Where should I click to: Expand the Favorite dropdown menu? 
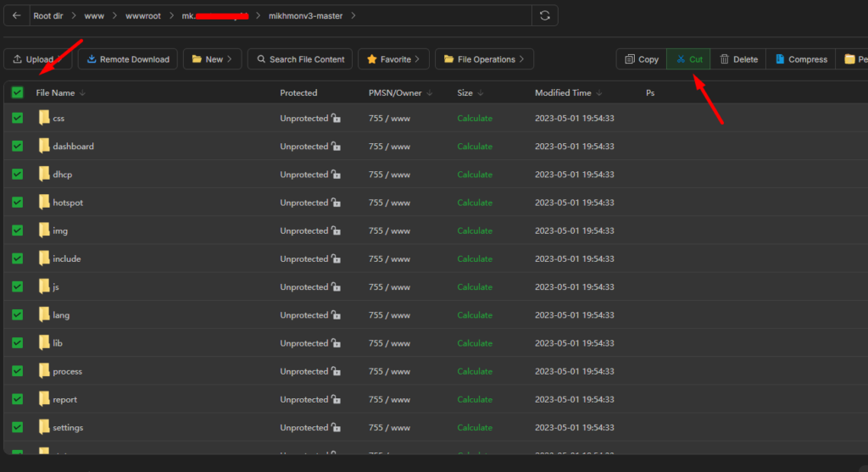(393, 59)
